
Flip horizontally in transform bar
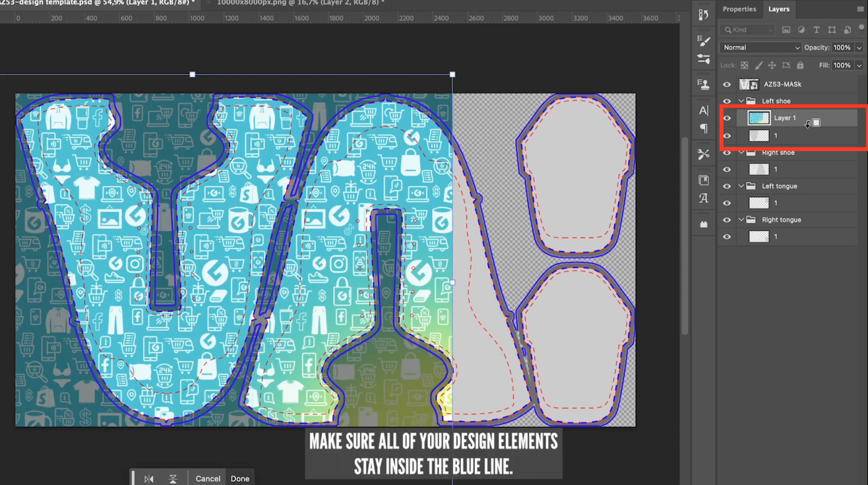click(149, 478)
